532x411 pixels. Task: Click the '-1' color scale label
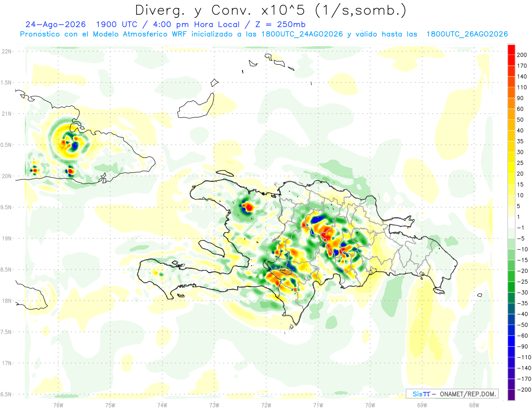[x=521, y=227]
